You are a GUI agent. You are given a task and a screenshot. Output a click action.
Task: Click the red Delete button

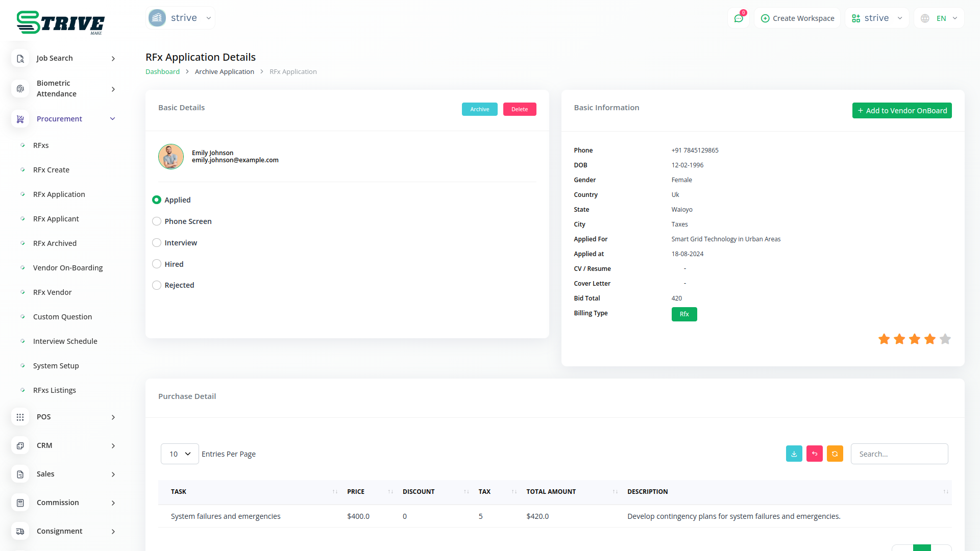[519, 109]
